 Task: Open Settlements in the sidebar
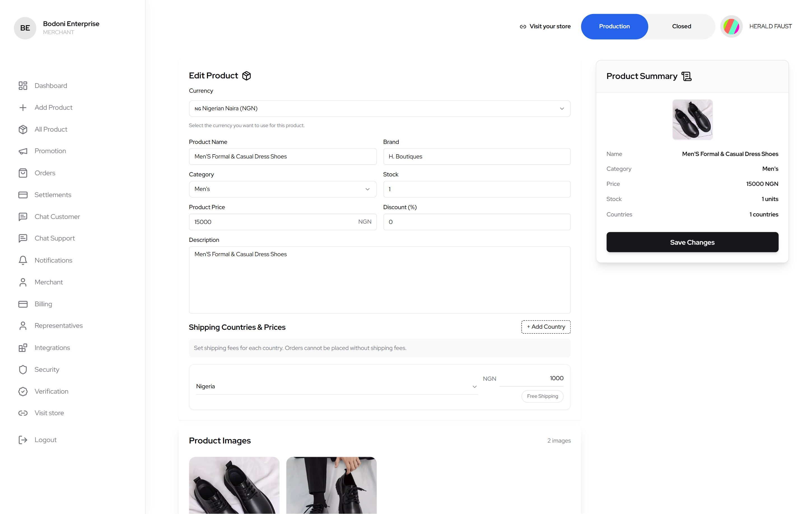(x=53, y=195)
